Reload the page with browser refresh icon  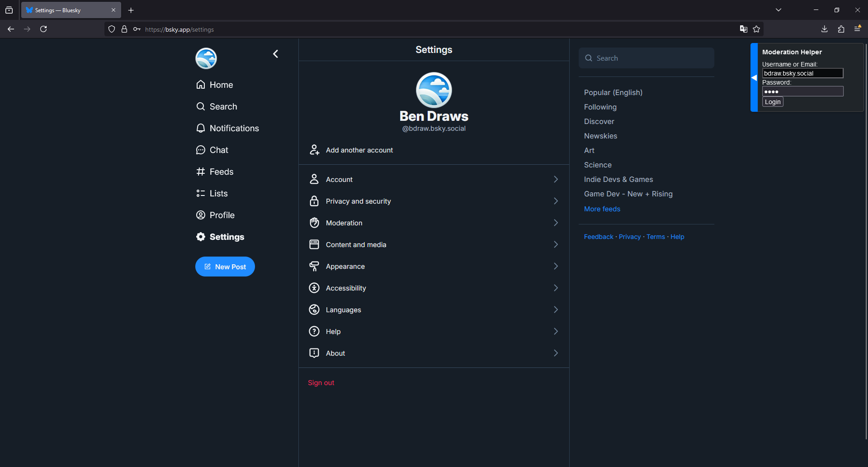click(43, 29)
